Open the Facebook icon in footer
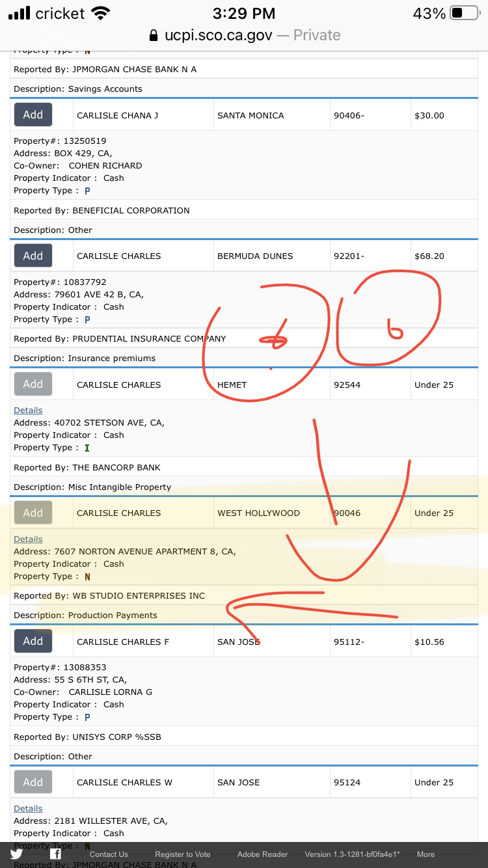488x868 pixels. (56, 854)
